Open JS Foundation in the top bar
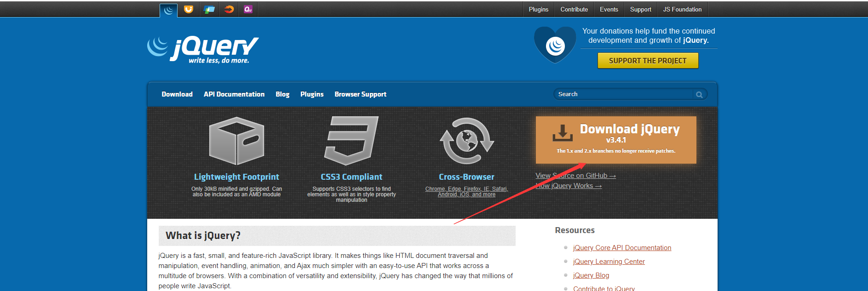The image size is (868, 291). click(x=682, y=9)
